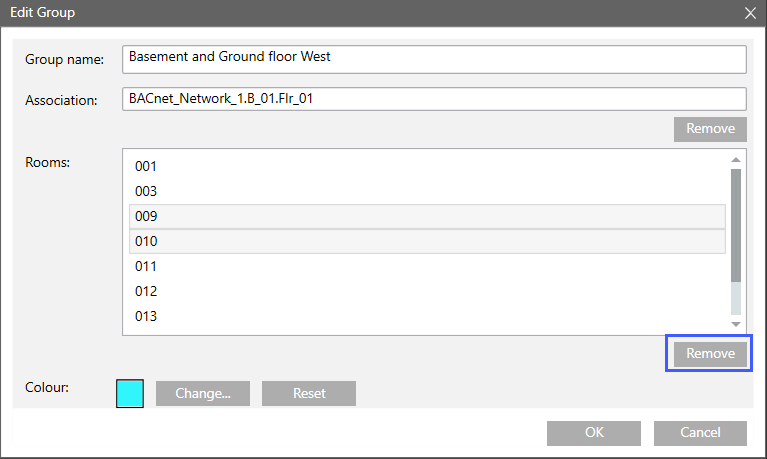
Task: Cancel the Edit Group dialog
Action: point(700,433)
